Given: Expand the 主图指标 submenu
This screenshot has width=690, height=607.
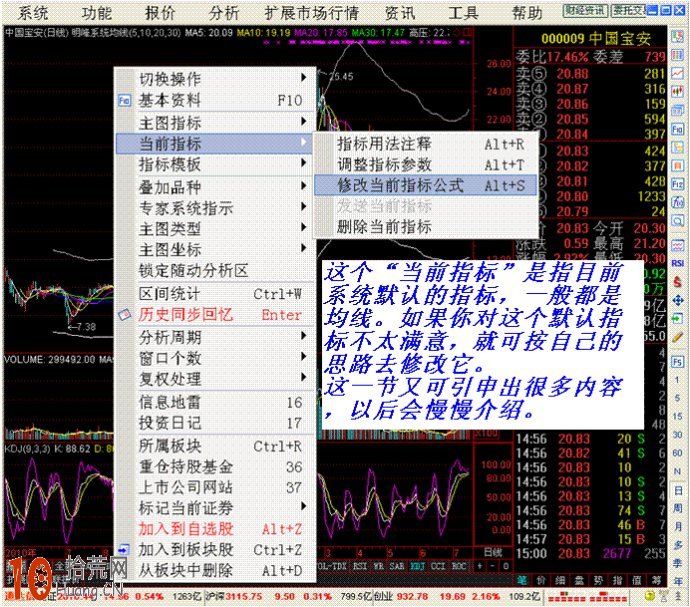Looking at the screenshot, I should point(215,122).
